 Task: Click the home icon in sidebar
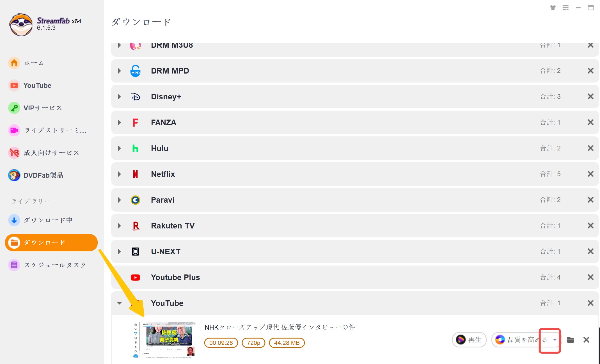[x=14, y=63]
